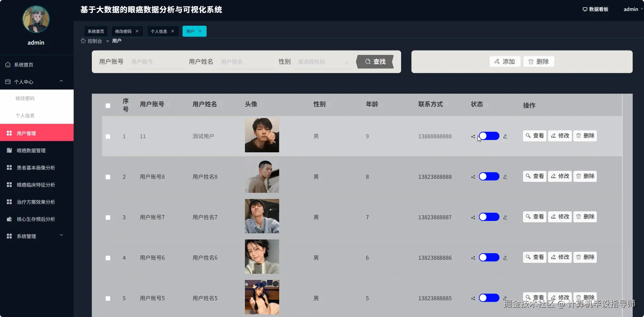644x317 pixels.
Task: Click 修改 for 用户账号8
Action: pos(560,176)
